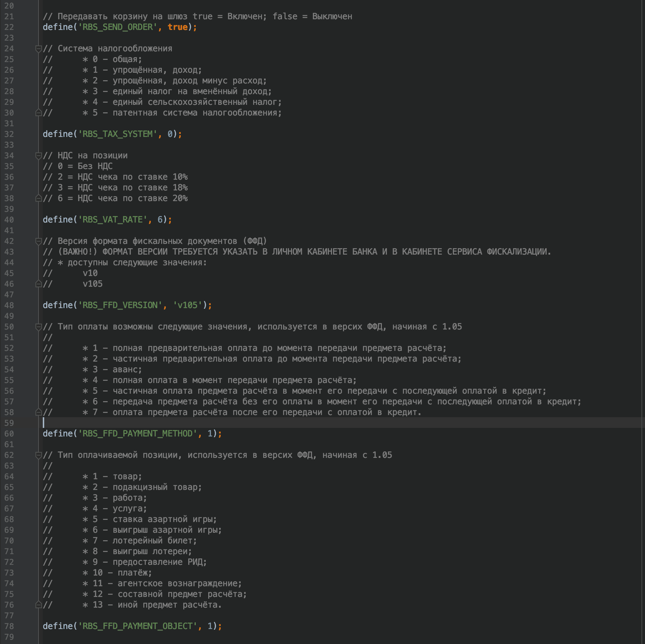
Task: Click the fold end marker on line 76
Action: pos(39,605)
